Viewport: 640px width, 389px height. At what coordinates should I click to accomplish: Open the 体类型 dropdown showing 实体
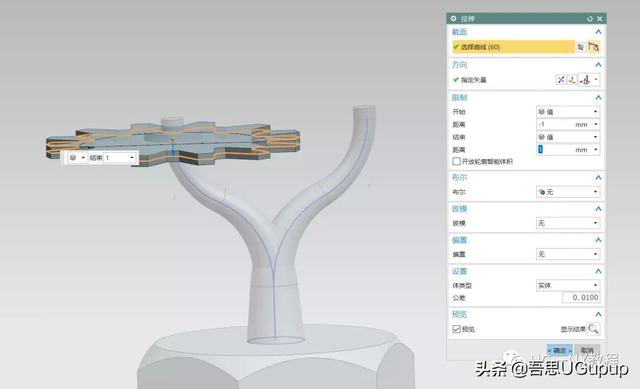tap(568, 285)
